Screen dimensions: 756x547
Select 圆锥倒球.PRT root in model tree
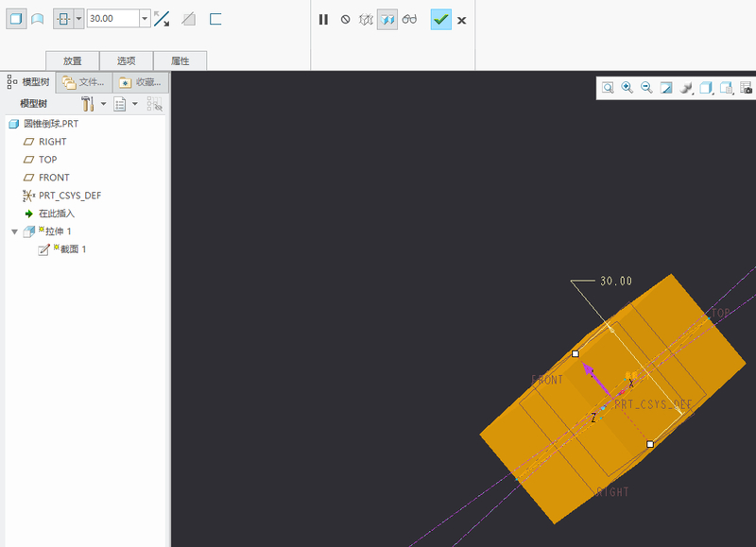pos(43,124)
